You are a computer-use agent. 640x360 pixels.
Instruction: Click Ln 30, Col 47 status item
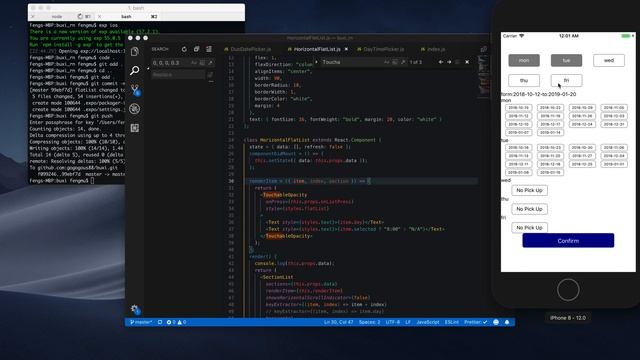[338, 322]
